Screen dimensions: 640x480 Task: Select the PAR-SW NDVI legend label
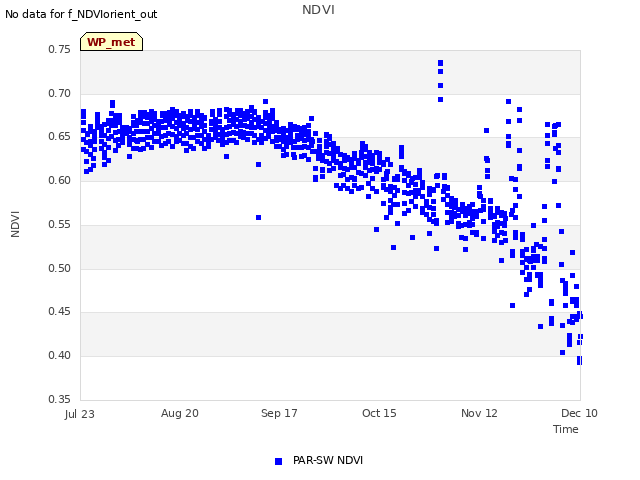[328, 460]
